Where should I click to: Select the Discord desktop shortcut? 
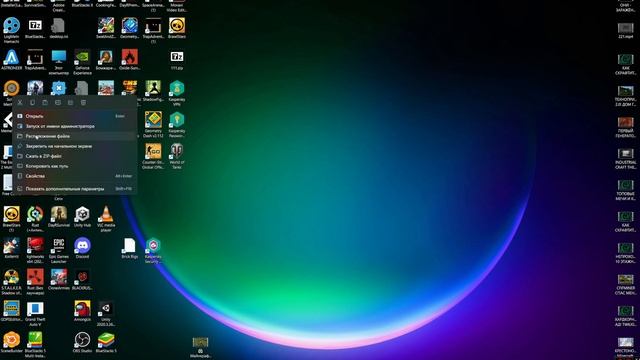point(82,248)
